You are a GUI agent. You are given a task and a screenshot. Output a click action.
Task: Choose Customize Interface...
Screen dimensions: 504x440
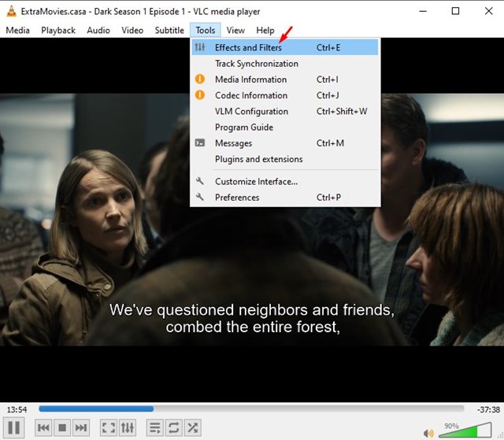click(285, 182)
